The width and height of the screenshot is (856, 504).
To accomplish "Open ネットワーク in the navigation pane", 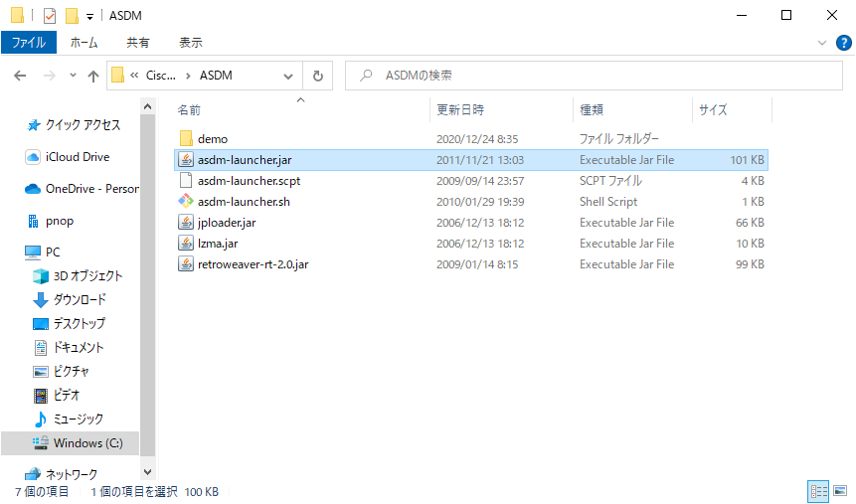I will pyautogui.click(x=62, y=474).
